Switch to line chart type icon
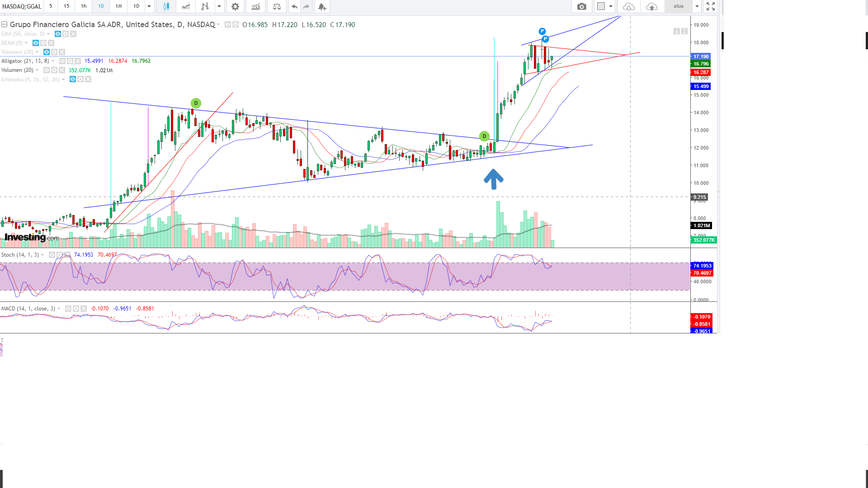 click(186, 6)
